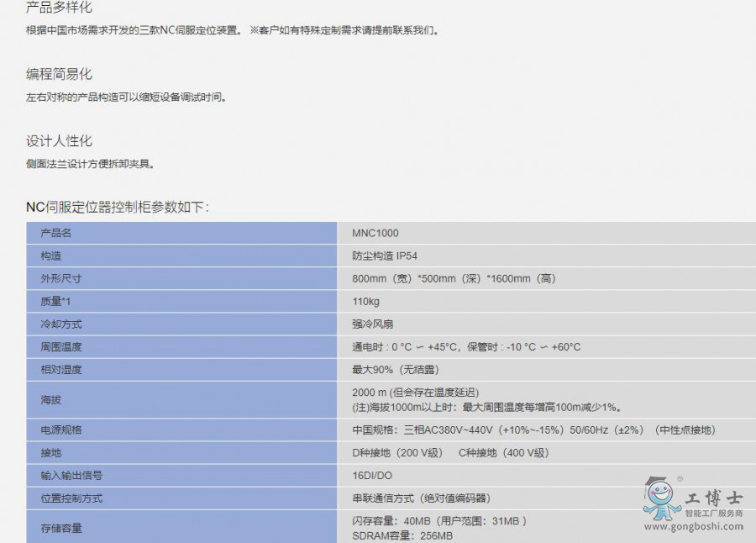Image resolution: width=756 pixels, height=543 pixels.
Task: Click the 外形尺寸 dimensions value 800mm*500mm*1600mm
Action: [454, 278]
